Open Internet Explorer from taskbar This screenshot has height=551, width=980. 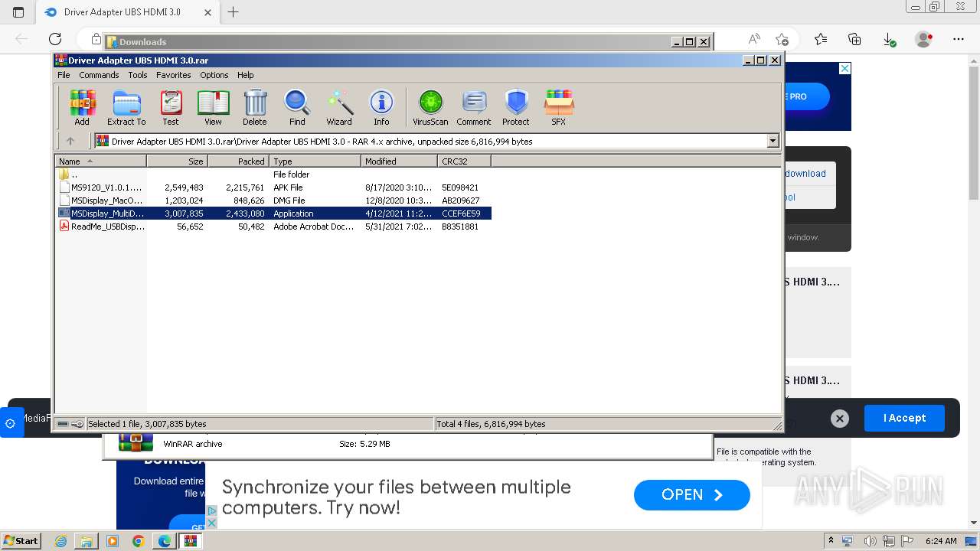(61, 541)
